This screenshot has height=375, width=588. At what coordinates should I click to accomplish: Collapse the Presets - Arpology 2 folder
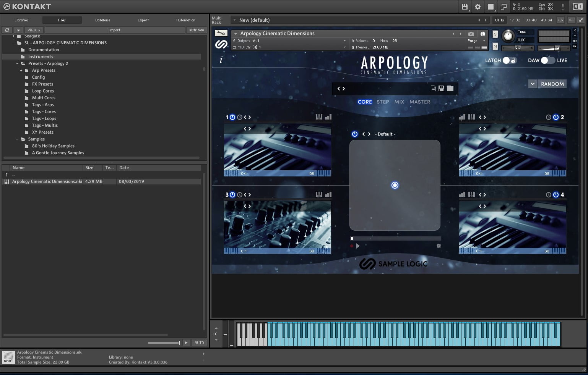tap(18, 63)
